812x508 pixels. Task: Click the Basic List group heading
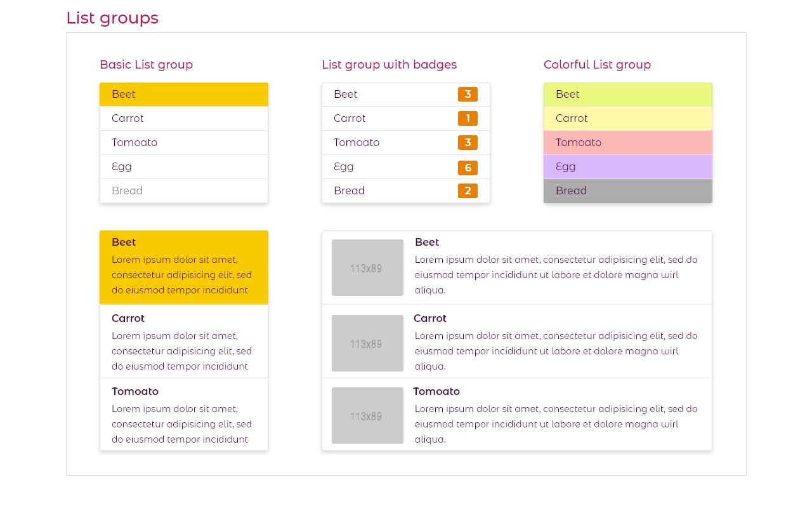146,64
